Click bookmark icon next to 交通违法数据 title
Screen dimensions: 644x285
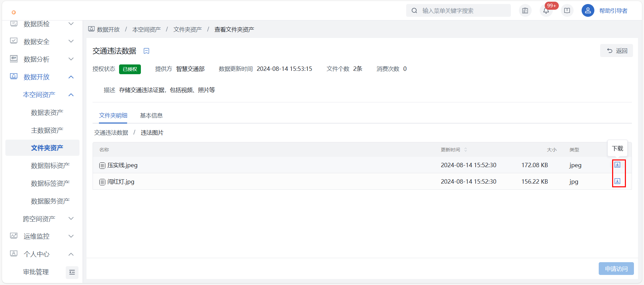146,51
